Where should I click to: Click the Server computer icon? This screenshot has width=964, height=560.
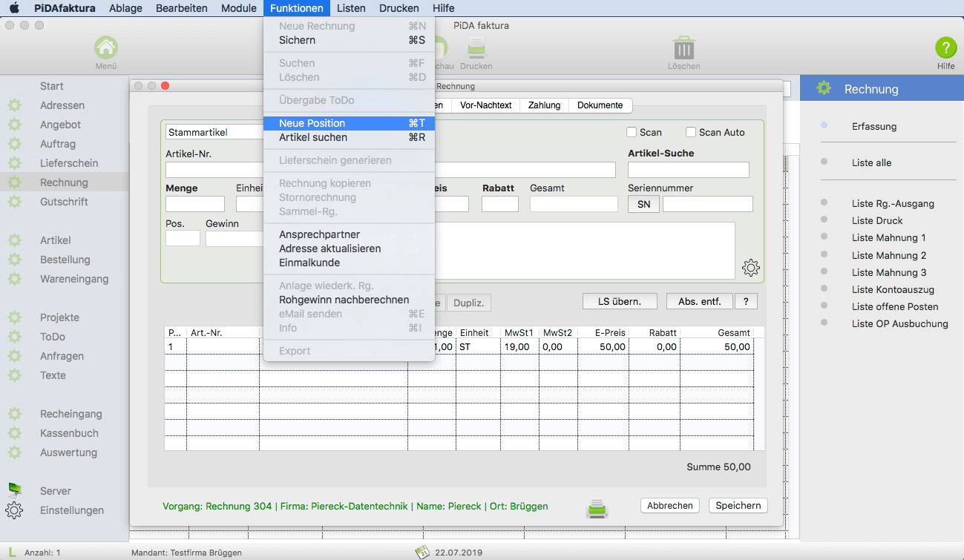coord(15,490)
